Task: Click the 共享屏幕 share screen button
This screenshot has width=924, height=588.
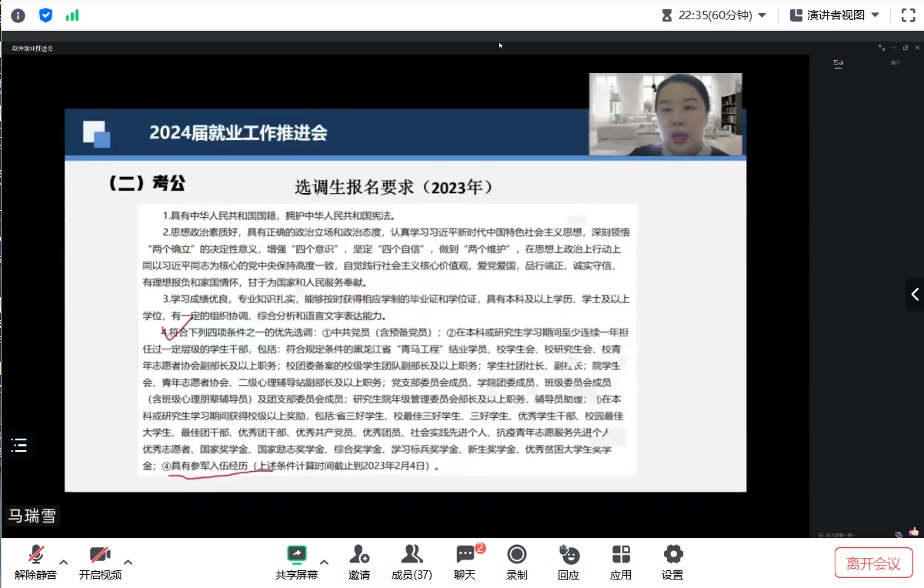Action: 296,562
